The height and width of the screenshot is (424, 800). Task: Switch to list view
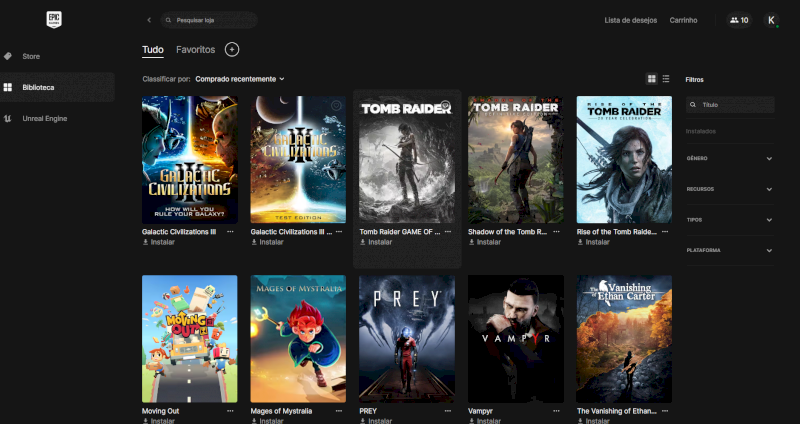click(x=666, y=78)
